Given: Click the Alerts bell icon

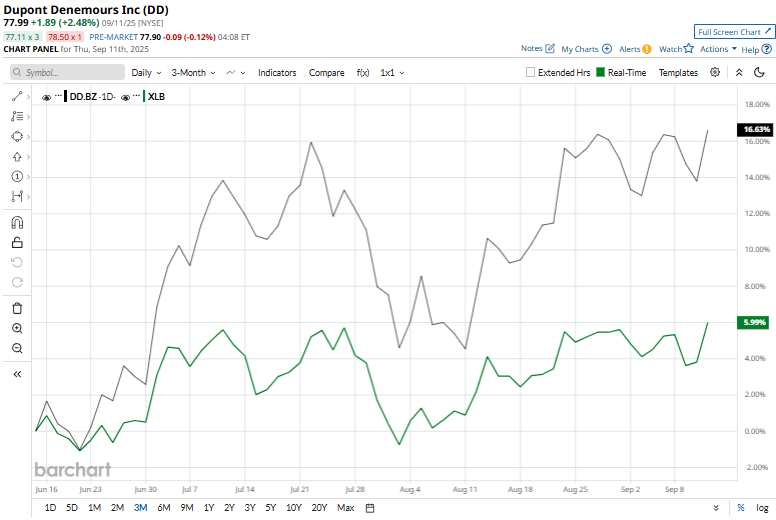Looking at the screenshot, I should tap(646, 49).
